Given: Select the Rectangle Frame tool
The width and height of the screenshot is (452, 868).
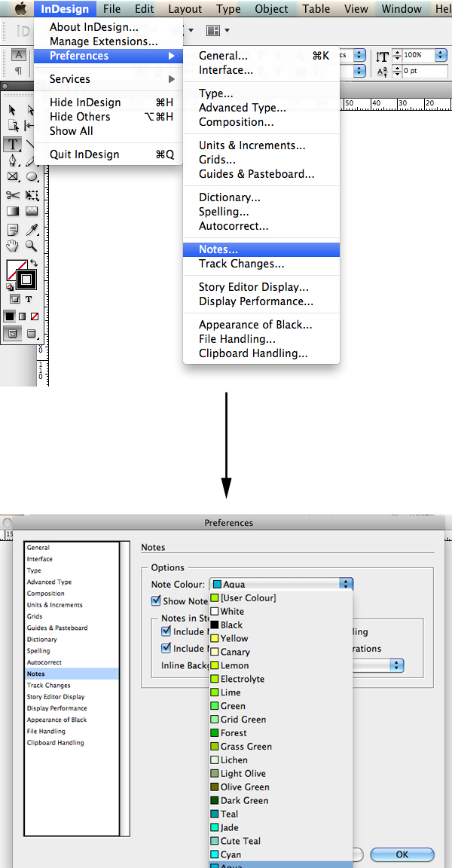Looking at the screenshot, I should [x=12, y=176].
